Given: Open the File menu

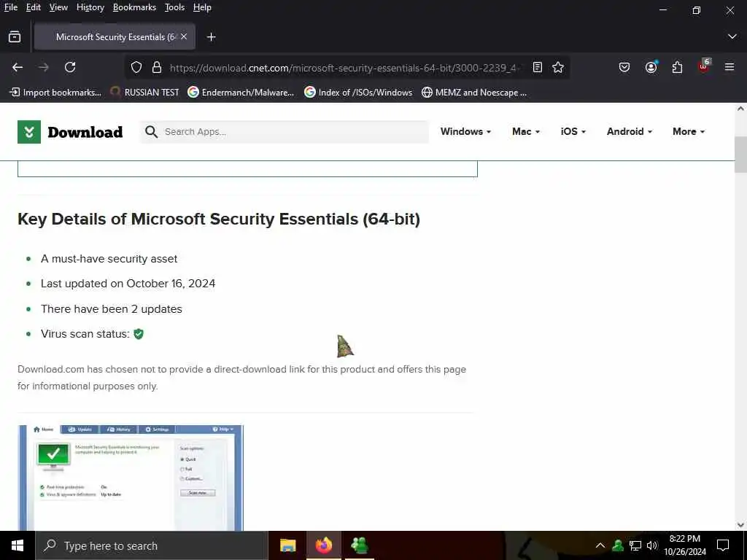Looking at the screenshot, I should tap(11, 7).
